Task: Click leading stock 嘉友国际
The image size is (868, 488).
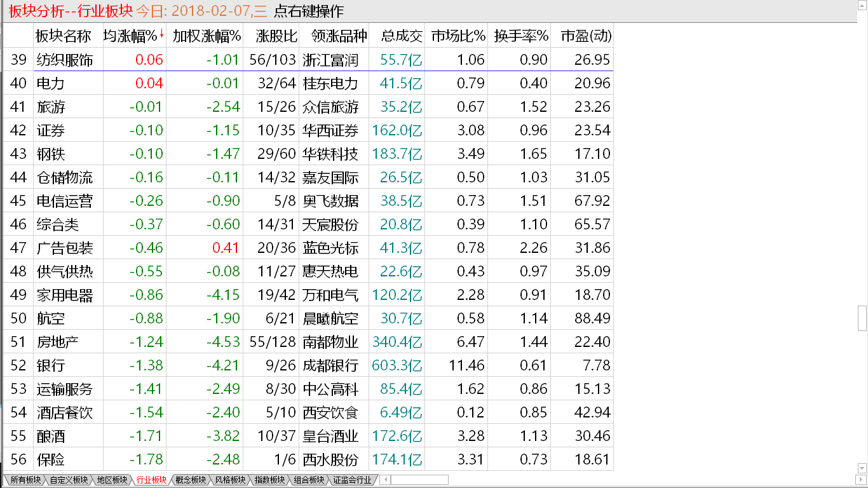Action: (330, 177)
